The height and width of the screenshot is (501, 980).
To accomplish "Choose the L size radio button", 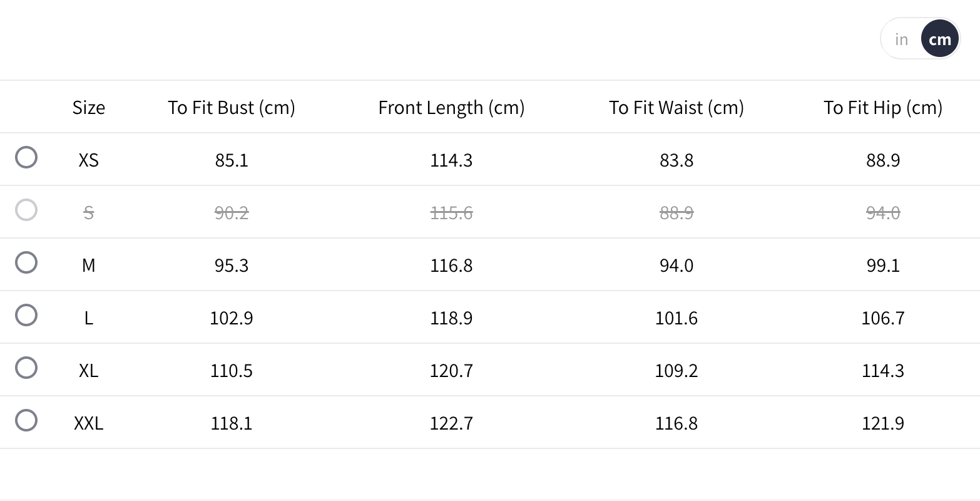I will (x=26, y=315).
